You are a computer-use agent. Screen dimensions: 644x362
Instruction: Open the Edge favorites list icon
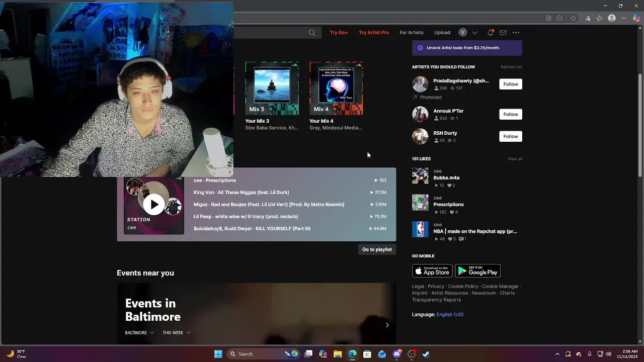(600, 18)
